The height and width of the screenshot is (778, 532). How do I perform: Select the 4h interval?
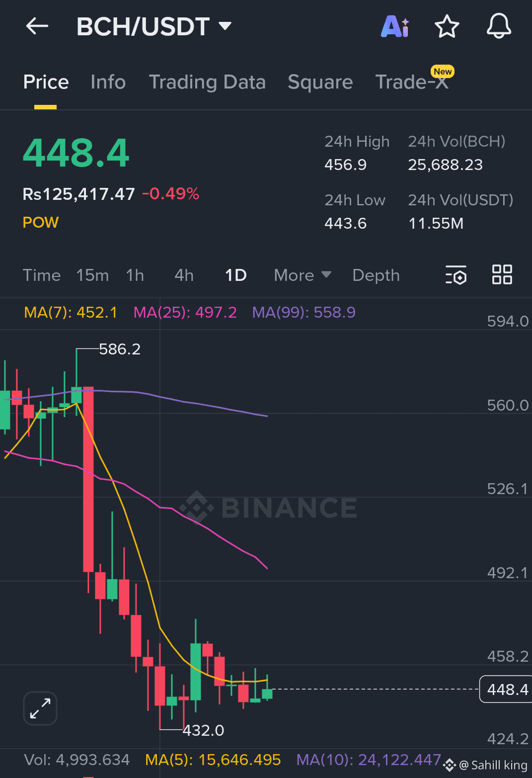pos(184,275)
